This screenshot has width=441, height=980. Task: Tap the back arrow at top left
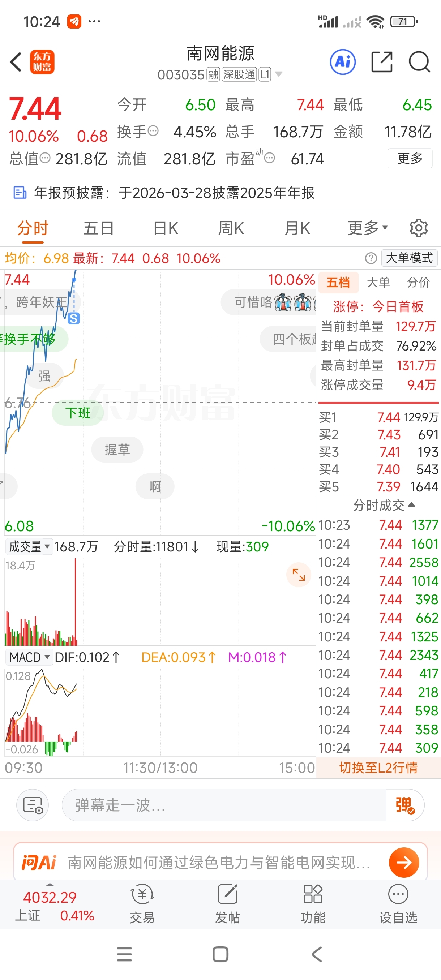pos(16,62)
